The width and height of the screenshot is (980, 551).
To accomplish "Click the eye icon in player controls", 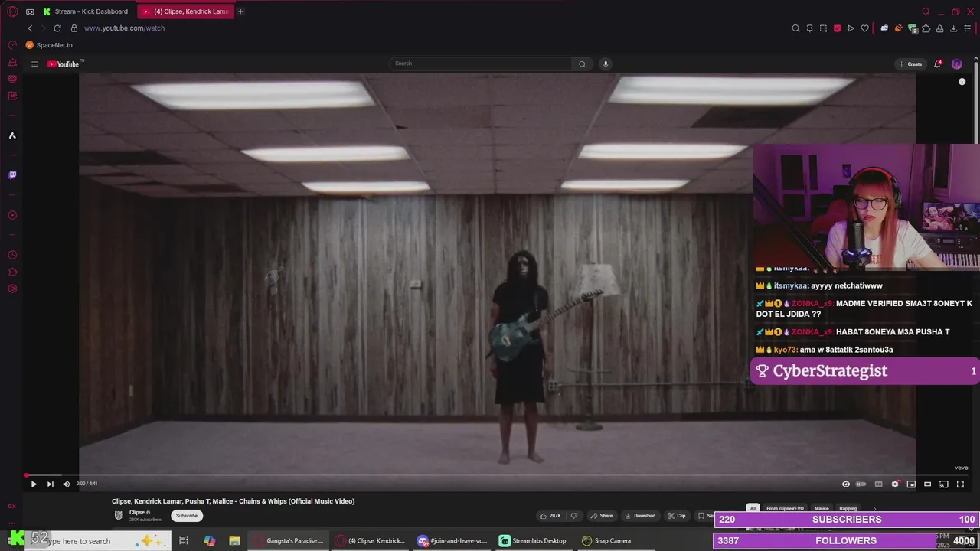I will 846,484.
